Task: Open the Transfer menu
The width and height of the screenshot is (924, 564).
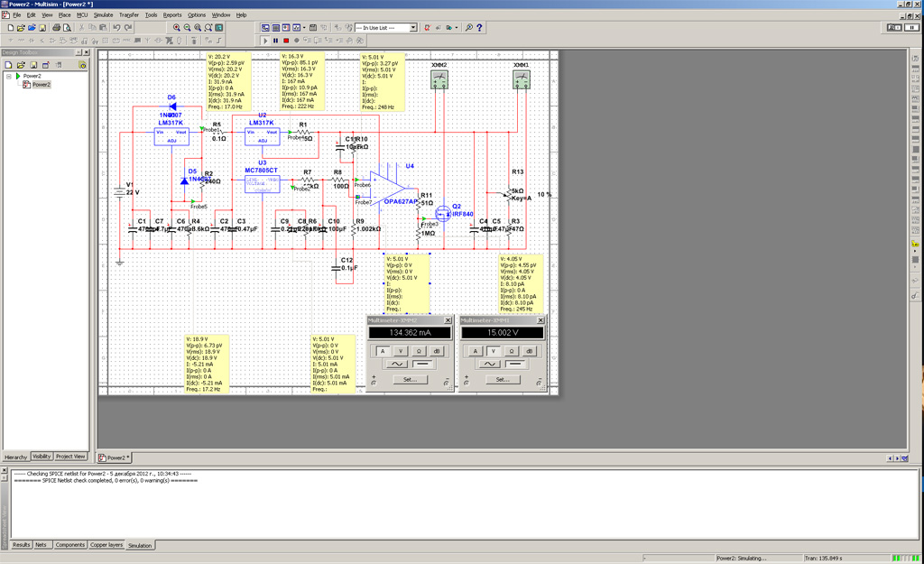Action: click(129, 14)
